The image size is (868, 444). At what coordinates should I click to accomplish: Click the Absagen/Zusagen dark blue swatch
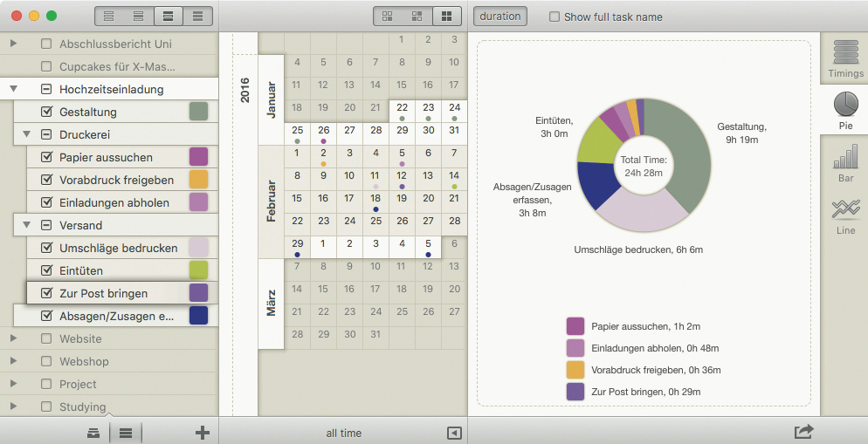pyautogui.click(x=199, y=315)
